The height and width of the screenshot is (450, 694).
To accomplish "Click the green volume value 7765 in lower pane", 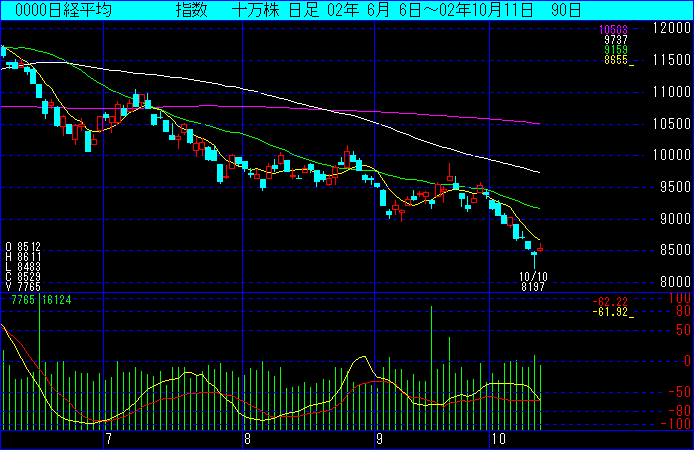I will pos(23,300).
